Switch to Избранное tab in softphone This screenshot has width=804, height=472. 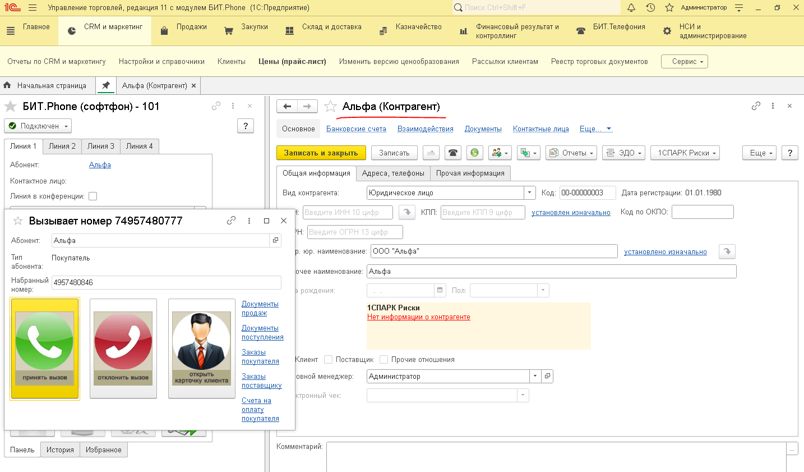click(104, 450)
